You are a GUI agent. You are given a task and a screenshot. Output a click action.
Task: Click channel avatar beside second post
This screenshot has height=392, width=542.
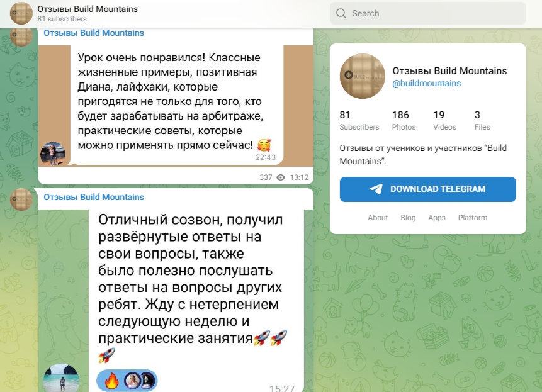21,199
